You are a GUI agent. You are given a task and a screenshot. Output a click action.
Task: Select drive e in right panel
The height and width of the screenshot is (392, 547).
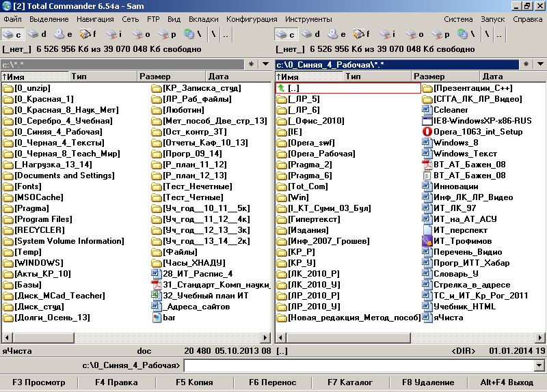coord(336,35)
